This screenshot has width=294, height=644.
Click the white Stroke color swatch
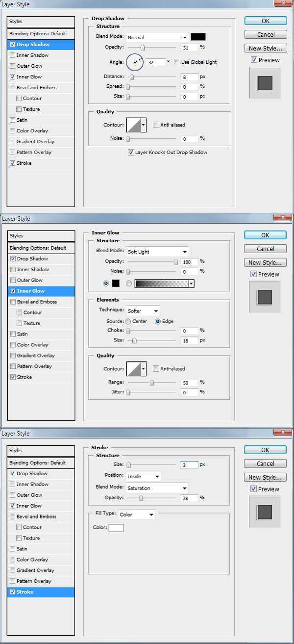[116, 528]
